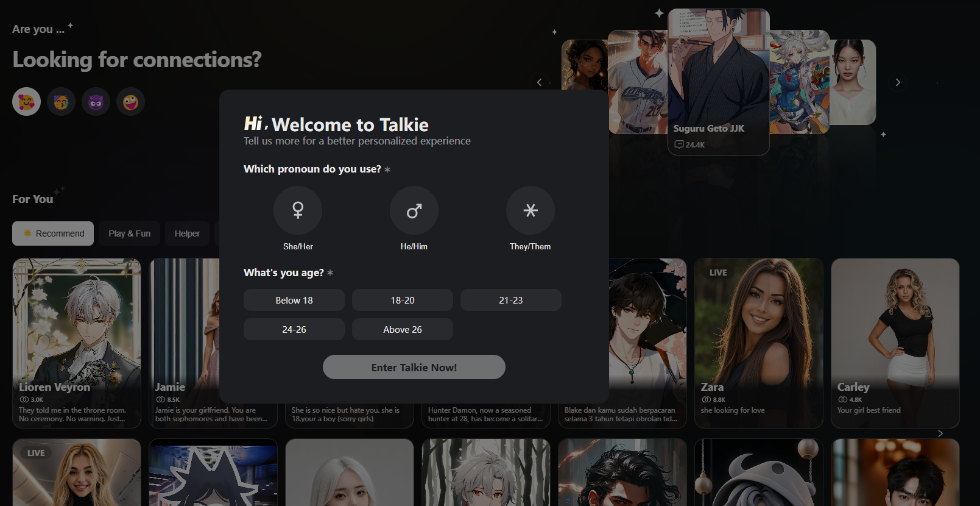
Task: Open the Suguru Geto JJK featured card
Action: pyautogui.click(x=719, y=82)
